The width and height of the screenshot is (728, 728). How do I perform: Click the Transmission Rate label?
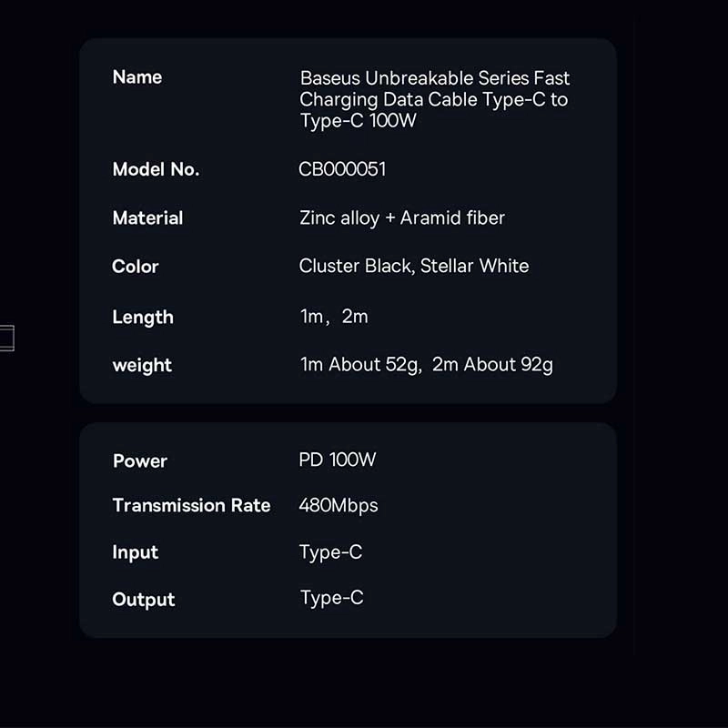point(191,506)
